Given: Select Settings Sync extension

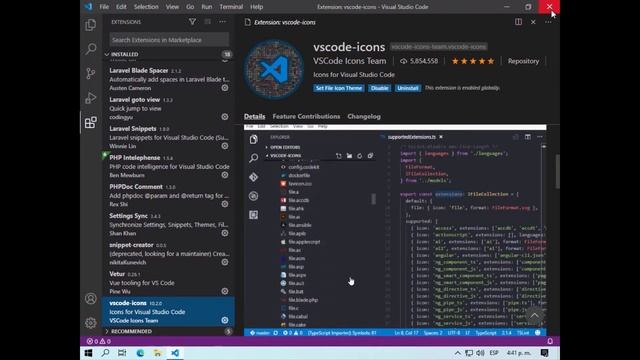Looking at the screenshot, I should (x=168, y=224).
